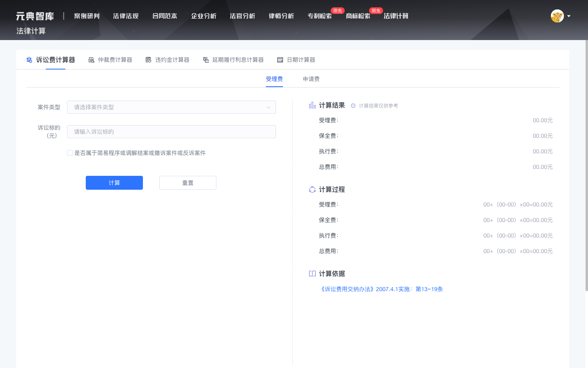Select the 诉讼费计算器 calculator icon
The width and height of the screenshot is (588, 368).
tap(29, 59)
